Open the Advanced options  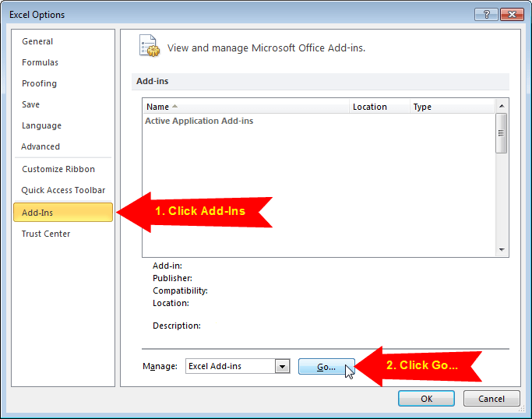[41, 146]
